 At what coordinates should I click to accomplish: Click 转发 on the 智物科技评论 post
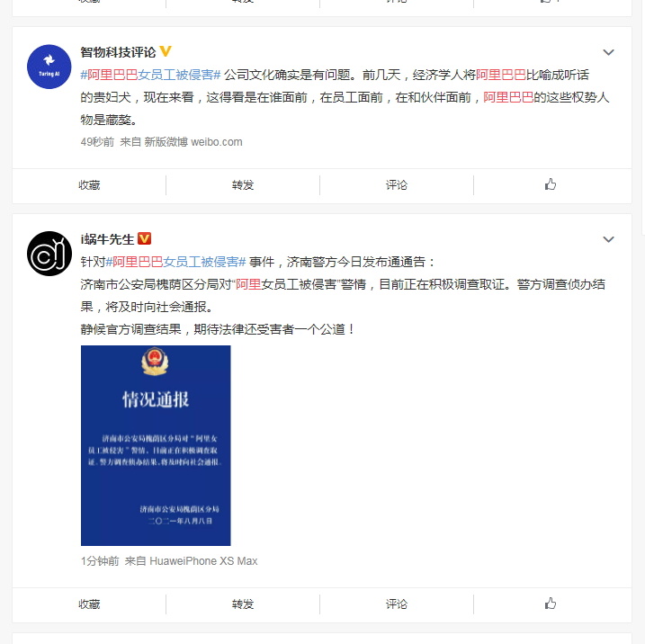[243, 185]
